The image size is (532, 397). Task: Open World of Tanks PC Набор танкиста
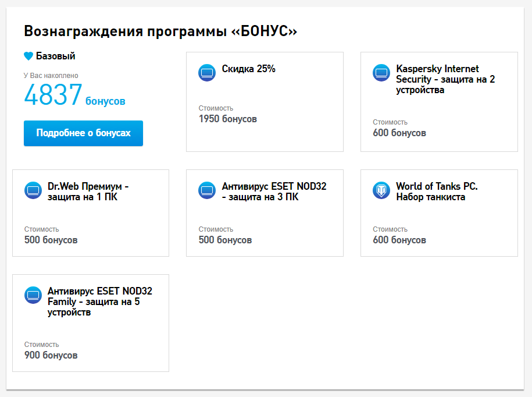[x=437, y=192]
